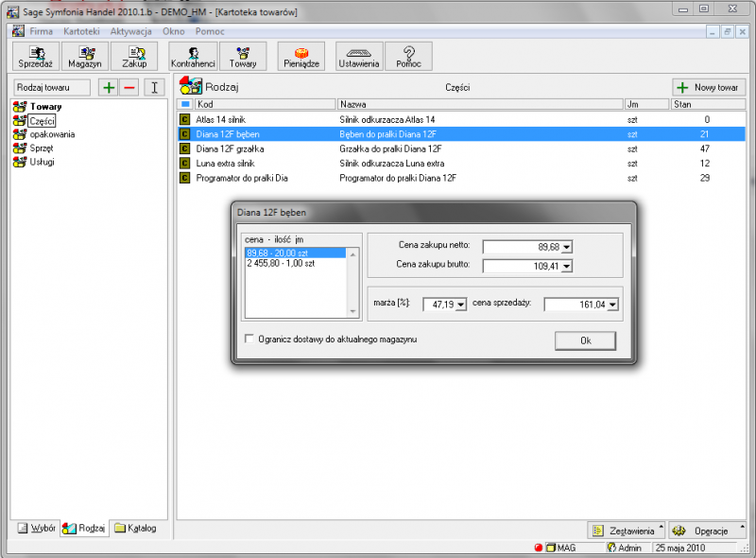The height and width of the screenshot is (558, 756).
Task: Select the Diana 12F grzałka row
Action: coord(461,148)
